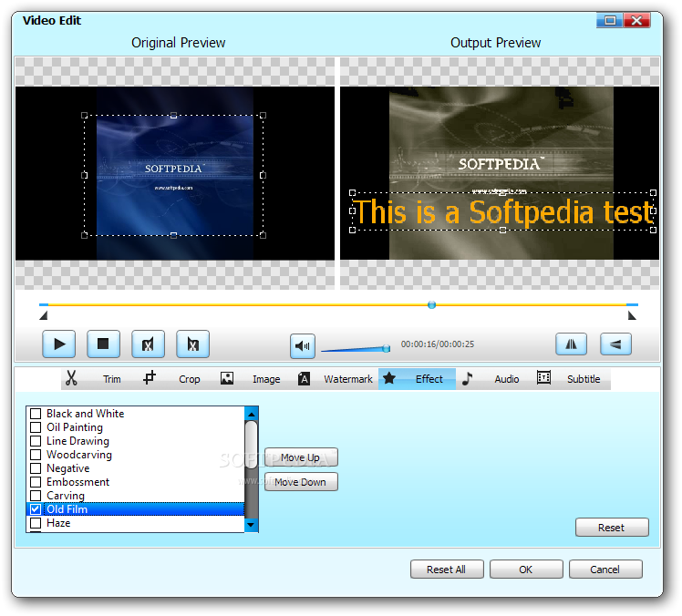Switch to the Image tab

[266, 379]
